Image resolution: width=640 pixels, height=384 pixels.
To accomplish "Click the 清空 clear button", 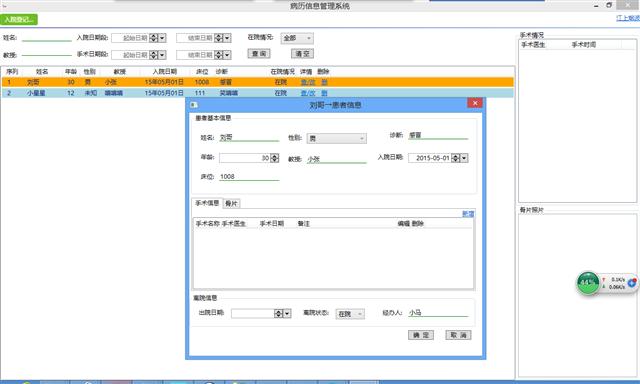I will coord(302,53).
